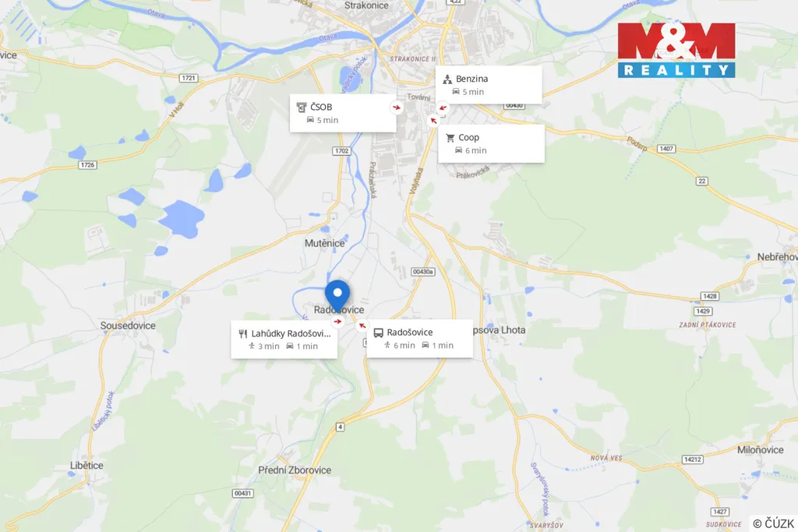Image resolution: width=798 pixels, height=532 pixels.
Task: Click the ČÚZK copyright link
Action: [x=773, y=523]
